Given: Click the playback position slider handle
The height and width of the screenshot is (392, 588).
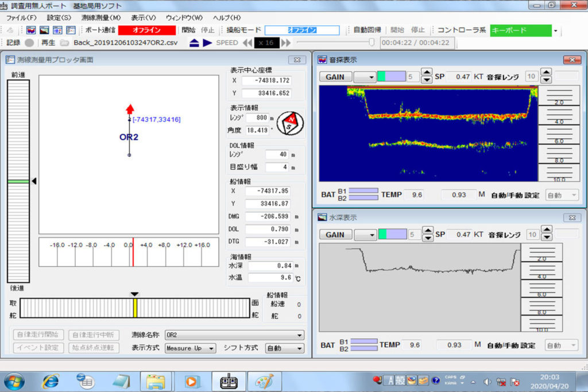Looking at the screenshot, I should (372, 42).
